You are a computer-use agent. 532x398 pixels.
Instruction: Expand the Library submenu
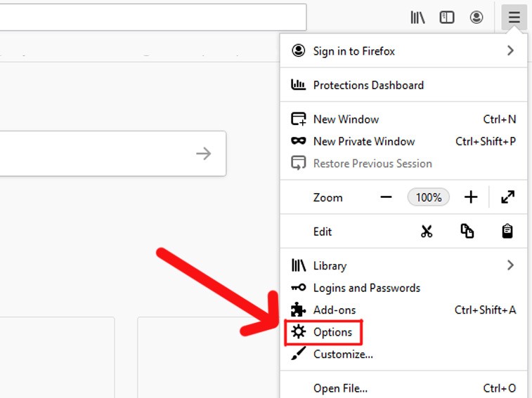pyautogui.click(x=510, y=265)
